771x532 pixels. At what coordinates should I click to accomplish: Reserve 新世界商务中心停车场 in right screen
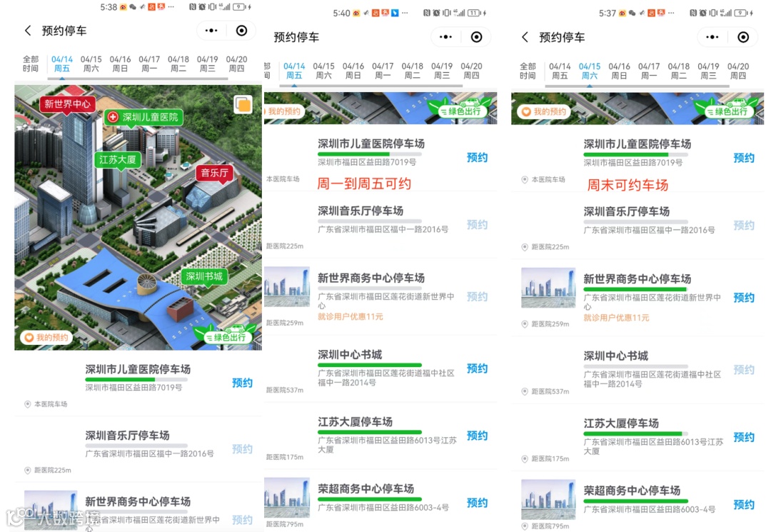(743, 298)
